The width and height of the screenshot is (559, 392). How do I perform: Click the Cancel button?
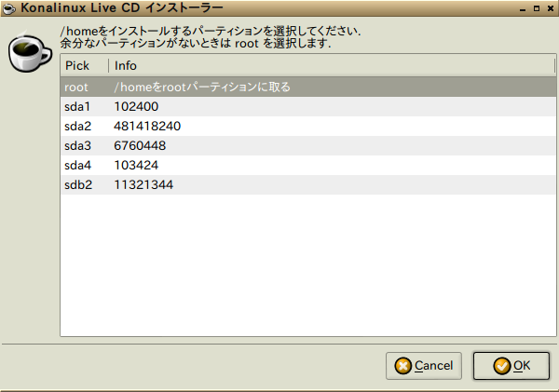424,366
